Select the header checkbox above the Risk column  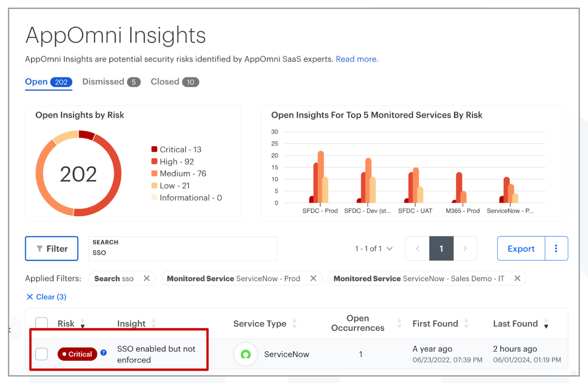coord(42,322)
